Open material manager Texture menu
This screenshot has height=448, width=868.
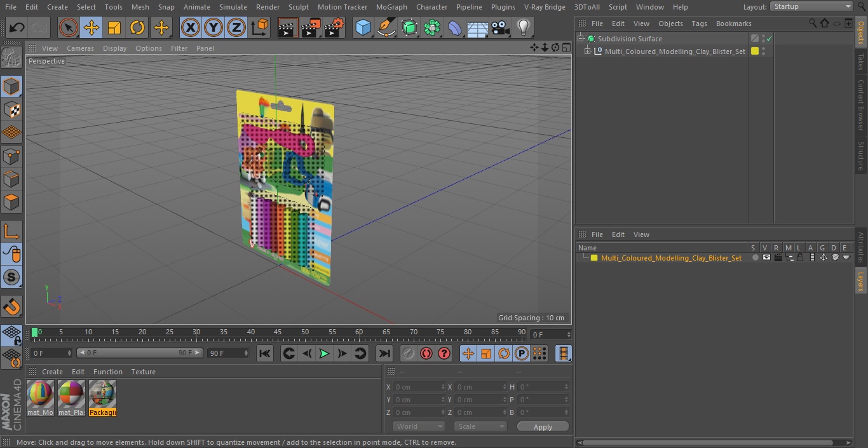[143, 372]
